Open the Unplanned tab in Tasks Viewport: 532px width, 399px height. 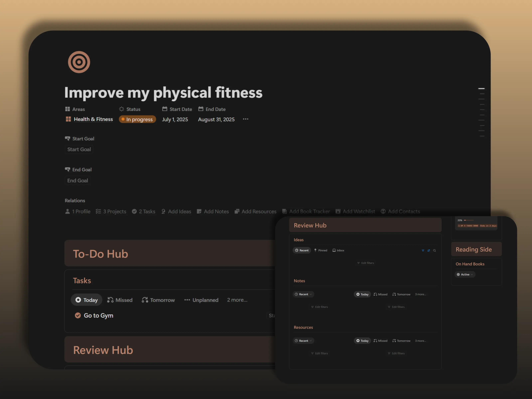tap(201, 300)
